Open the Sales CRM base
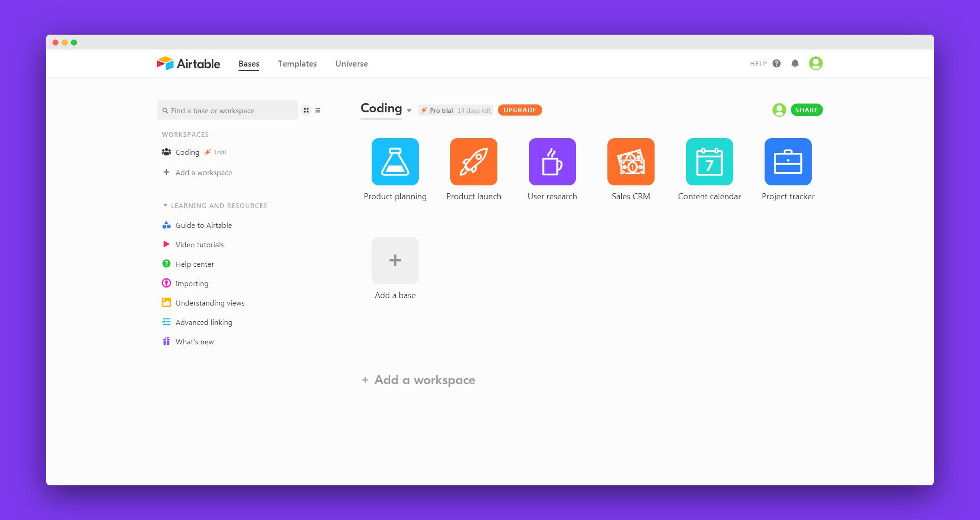This screenshot has height=520, width=980. pos(631,162)
